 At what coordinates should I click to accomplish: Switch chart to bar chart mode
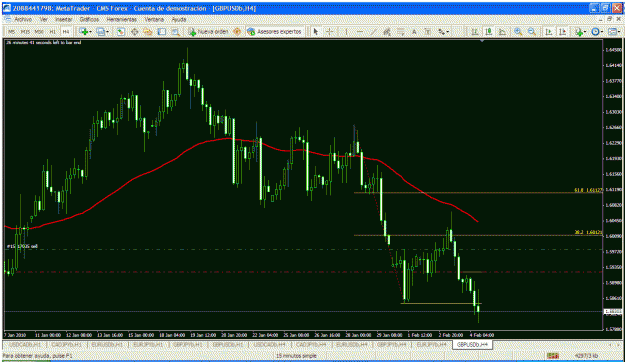point(475,31)
